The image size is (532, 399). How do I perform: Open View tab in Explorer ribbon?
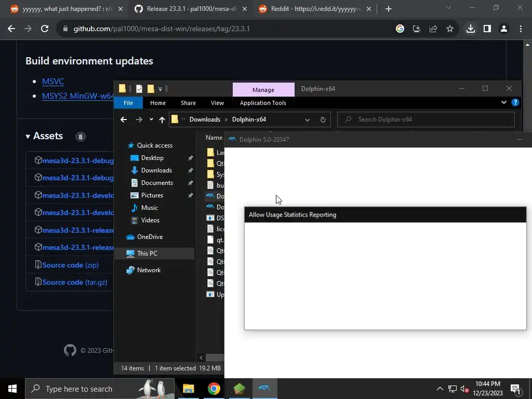(x=218, y=103)
